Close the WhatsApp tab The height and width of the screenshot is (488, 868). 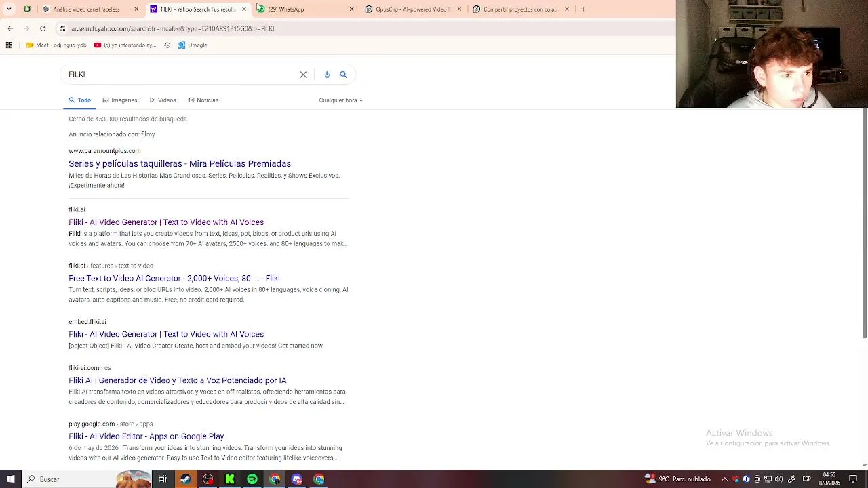(x=351, y=9)
